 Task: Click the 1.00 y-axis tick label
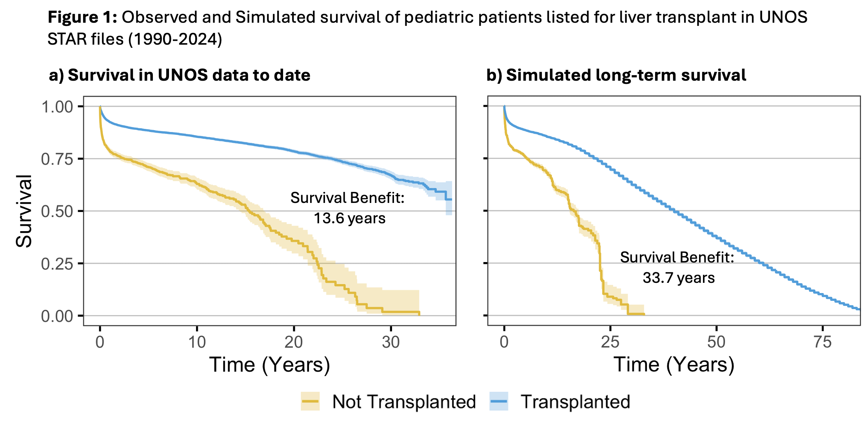[57, 107]
